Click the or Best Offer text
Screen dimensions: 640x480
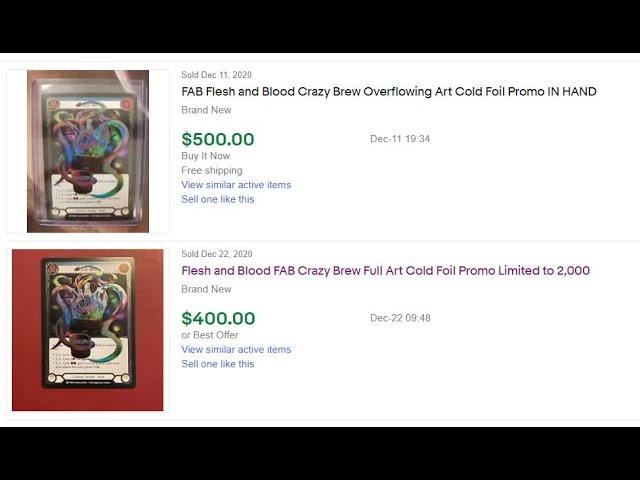point(209,335)
